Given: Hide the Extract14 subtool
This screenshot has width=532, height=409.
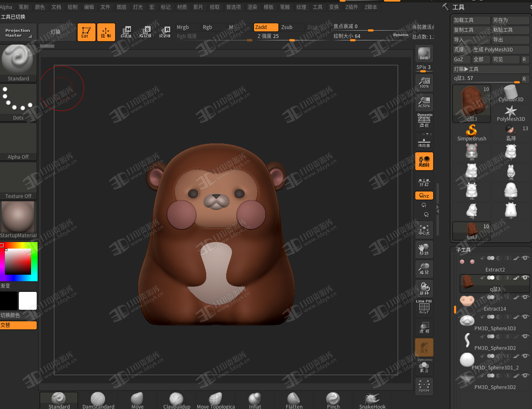Looking at the screenshot, I should [525, 297].
